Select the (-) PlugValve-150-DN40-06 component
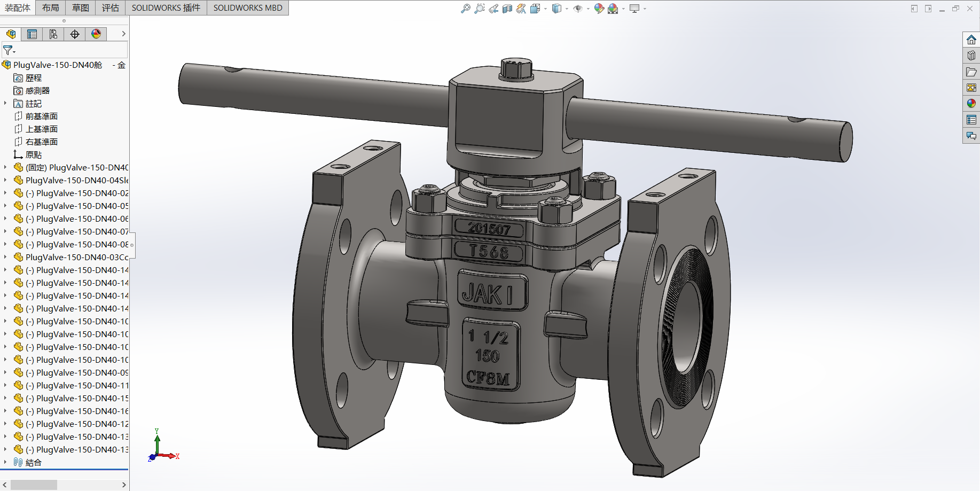The height and width of the screenshot is (491, 980). click(71, 219)
